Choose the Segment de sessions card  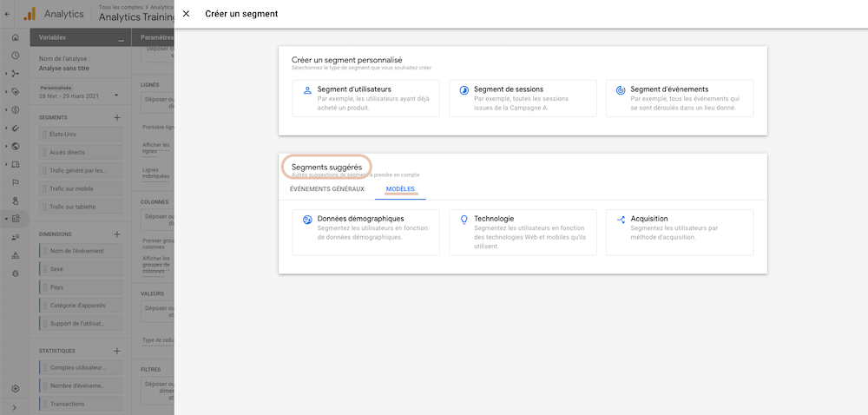[523, 98]
